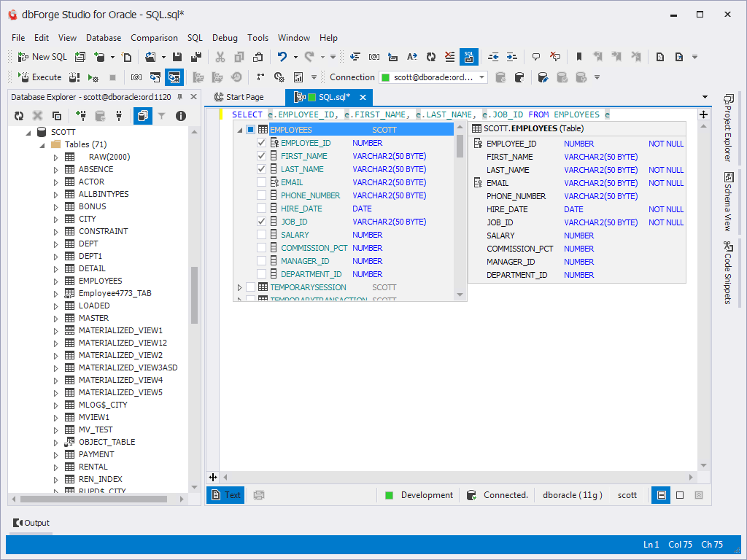Click the properties info icon in Database Explorer
747x560 pixels.
[x=181, y=116]
